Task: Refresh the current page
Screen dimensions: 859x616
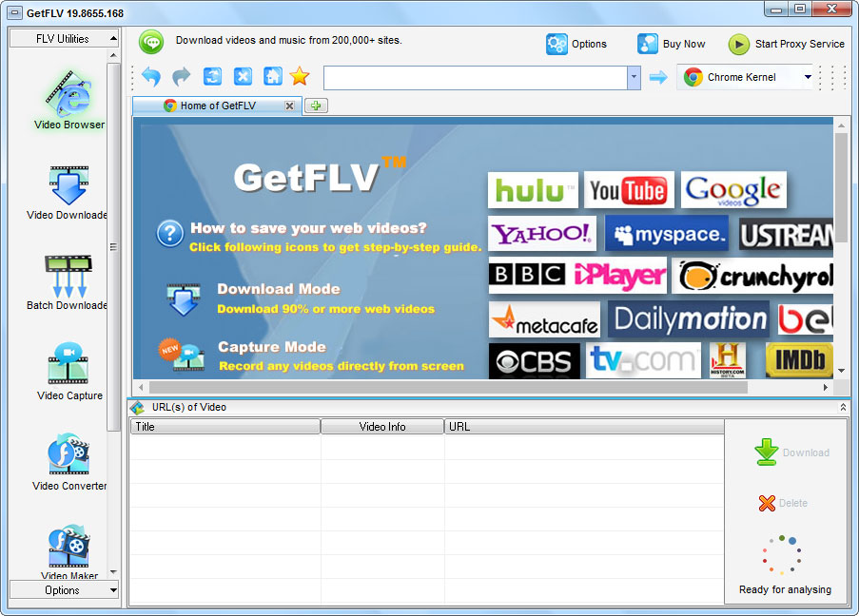Action: pos(212,77)
